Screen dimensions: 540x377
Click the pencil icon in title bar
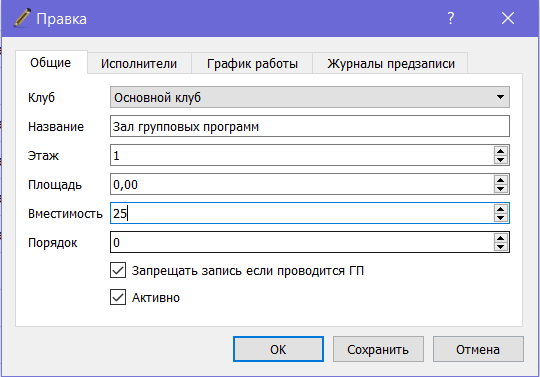tap(22, 18)
